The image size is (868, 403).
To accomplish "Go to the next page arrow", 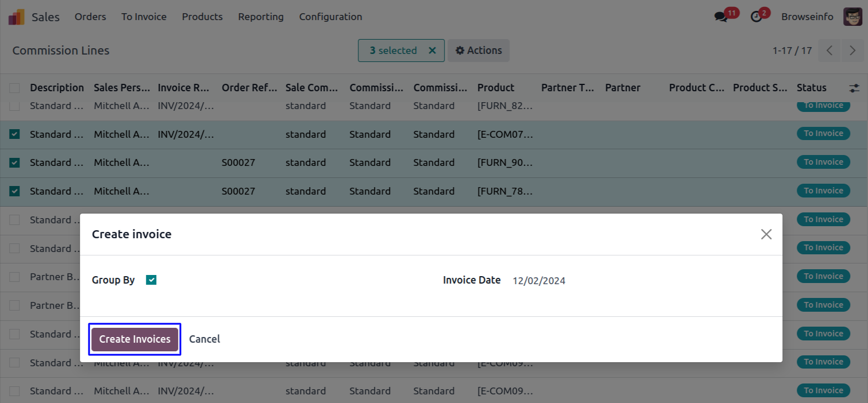I will (852, 51).
